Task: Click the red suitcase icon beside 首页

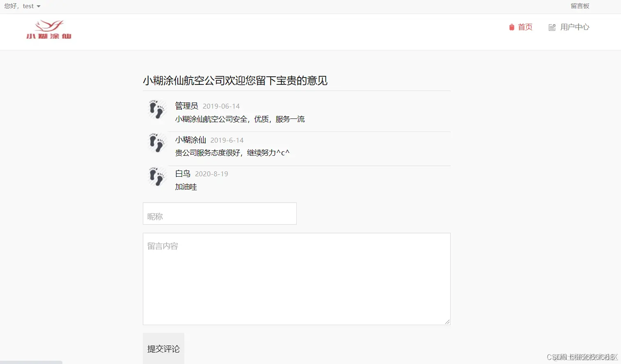Action: tap(511, 27)
